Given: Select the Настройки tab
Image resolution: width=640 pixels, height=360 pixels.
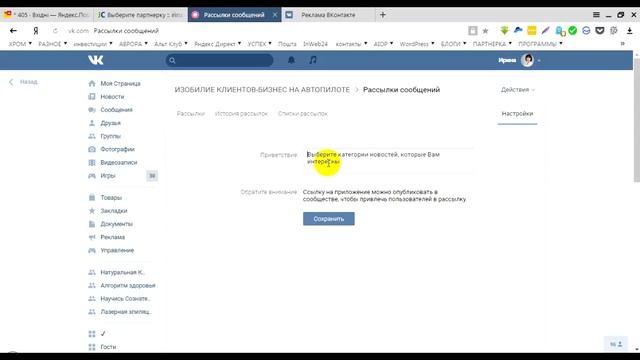Looking at the screenshot, I should point(517,113).
